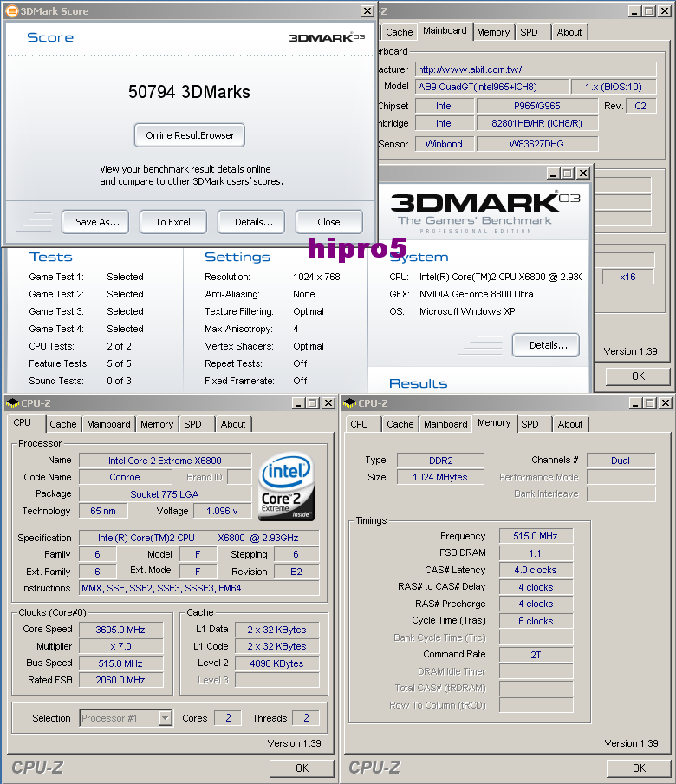Click the Resolution 1024 x 768 setting
676x784 pixels.
point(316,277)
